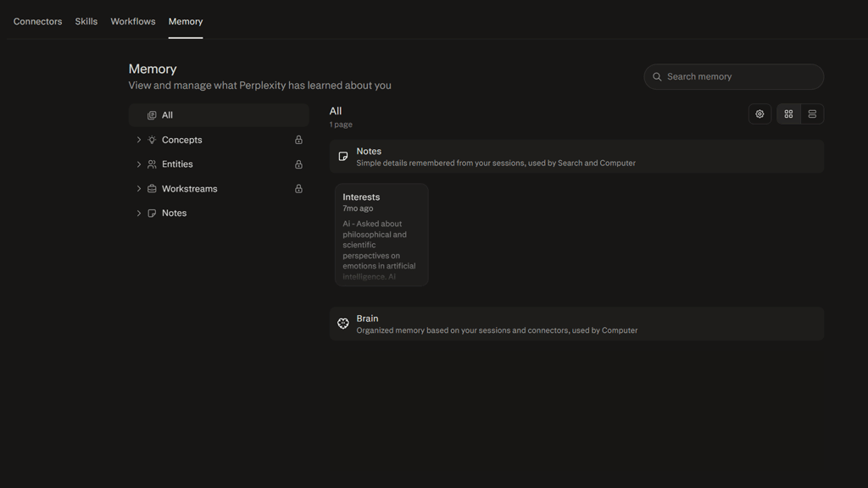
Task: Click the Brain section icon
Action: click(343, 324)
